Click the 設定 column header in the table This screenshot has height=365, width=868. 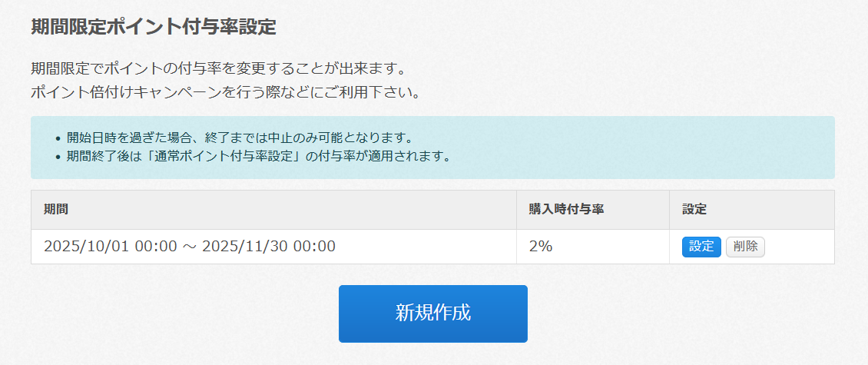[x=694, y=209]
